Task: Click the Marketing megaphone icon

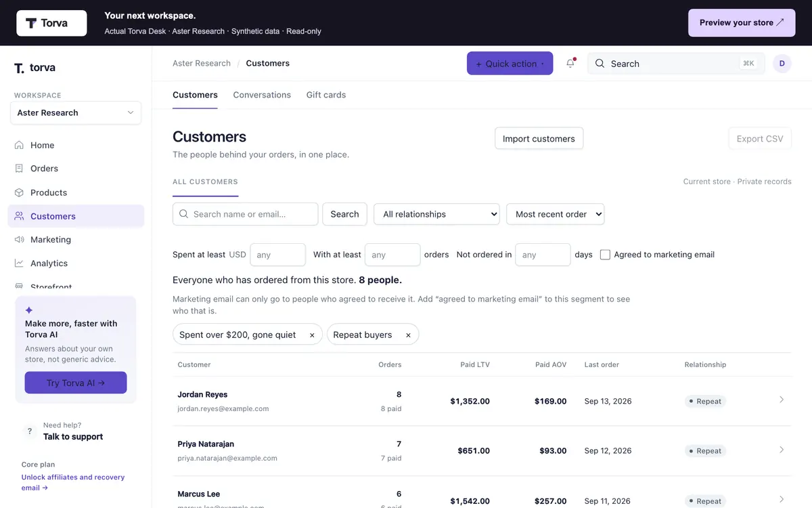Action: point(19,240)
